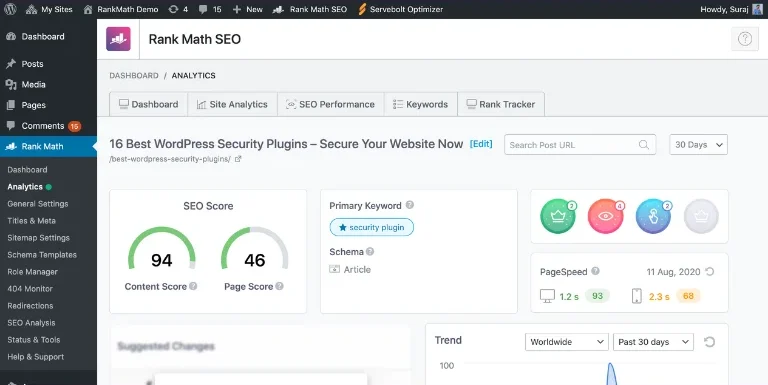Click the blue pointer clicks badge
Screen dimensions: 768x385
point(653,216)
